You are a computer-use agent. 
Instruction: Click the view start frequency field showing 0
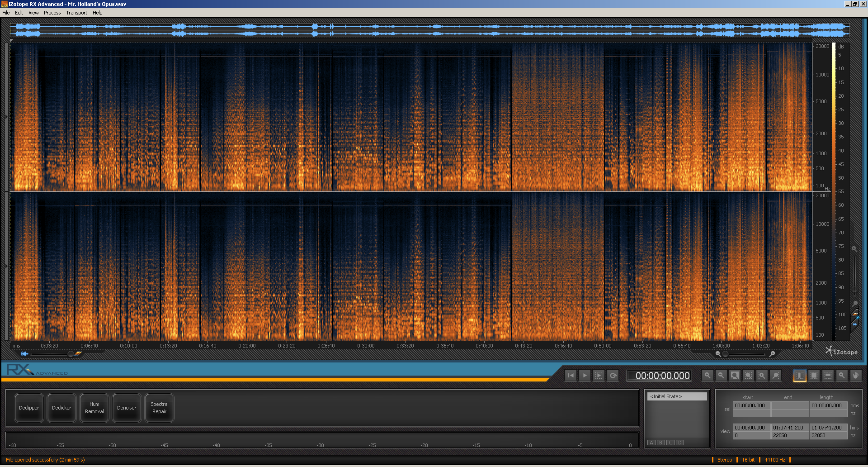pyautogui.click(x=752, y=435)
